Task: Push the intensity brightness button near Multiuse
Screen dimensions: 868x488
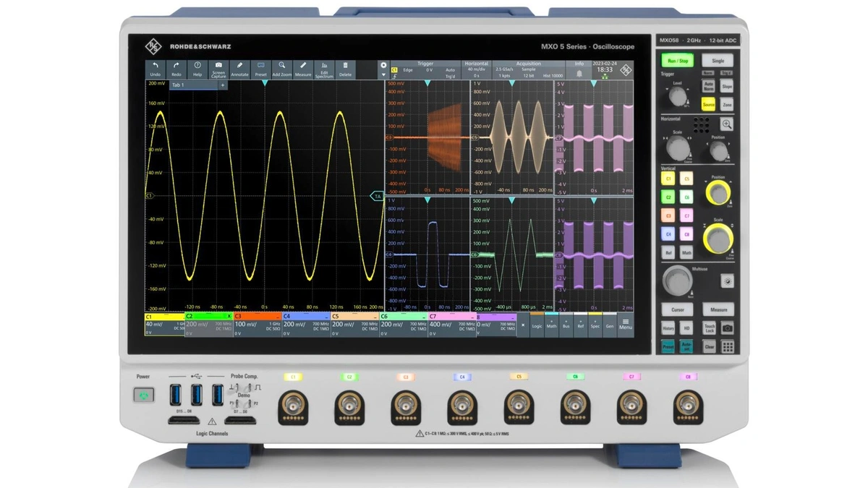Action: click(x=727, y=281)
